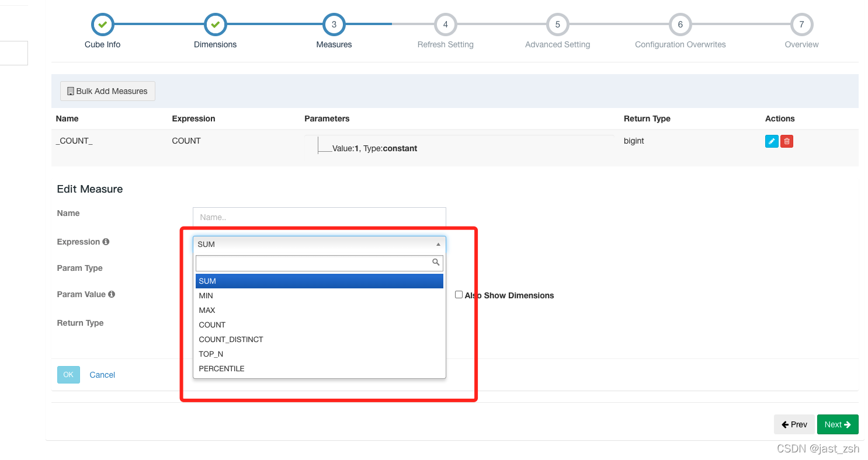
Task: Click the Overview step label
Action: point(802,44)
